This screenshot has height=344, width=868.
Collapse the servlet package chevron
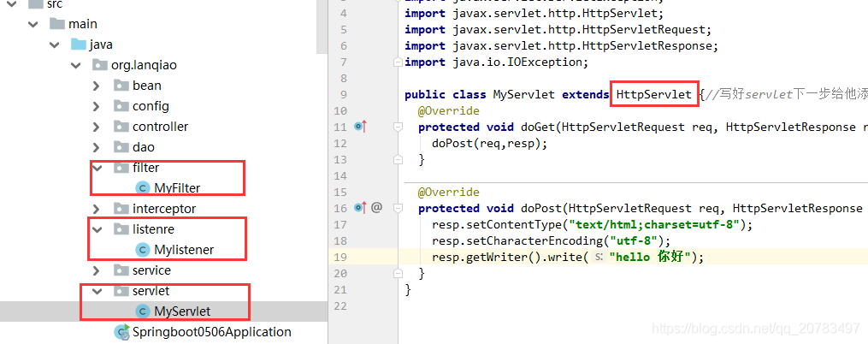point(98,291)
